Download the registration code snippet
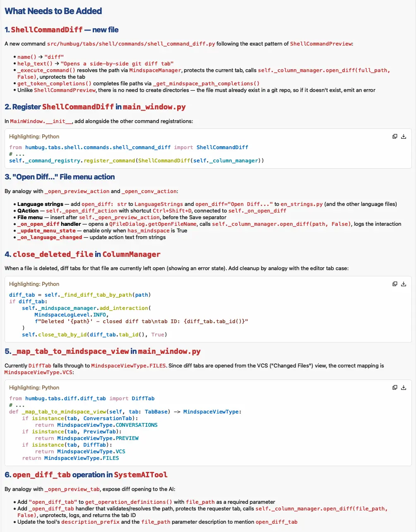The width and height of the screenshot is (416, 532). 404,136
